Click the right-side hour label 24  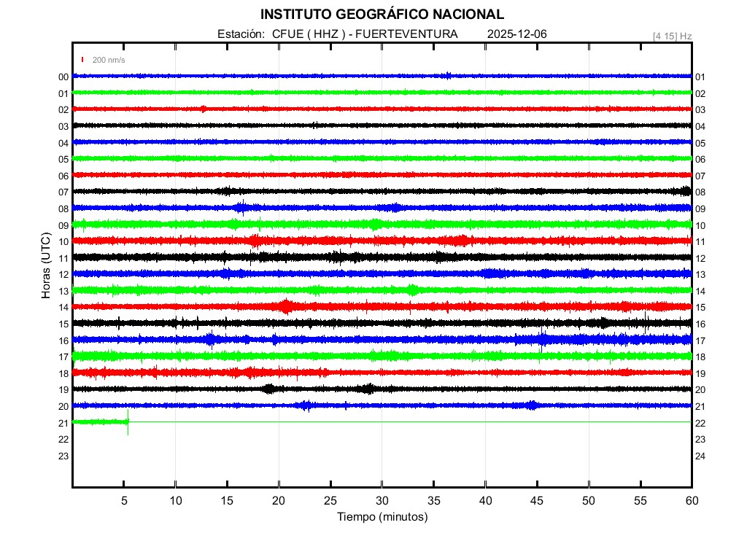tap(700, 456)
